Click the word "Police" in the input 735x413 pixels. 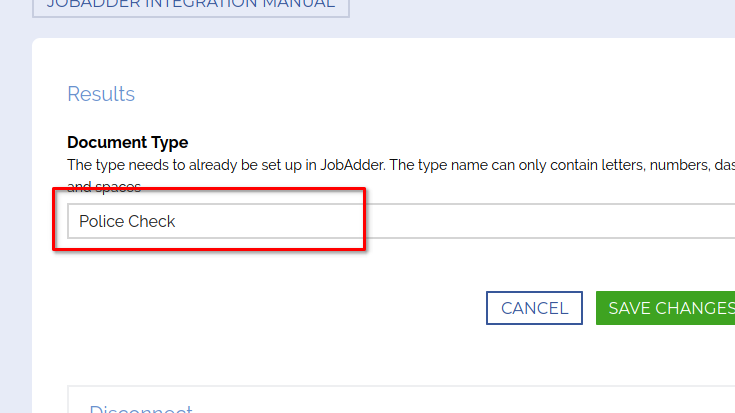click(x=102, y=221)
